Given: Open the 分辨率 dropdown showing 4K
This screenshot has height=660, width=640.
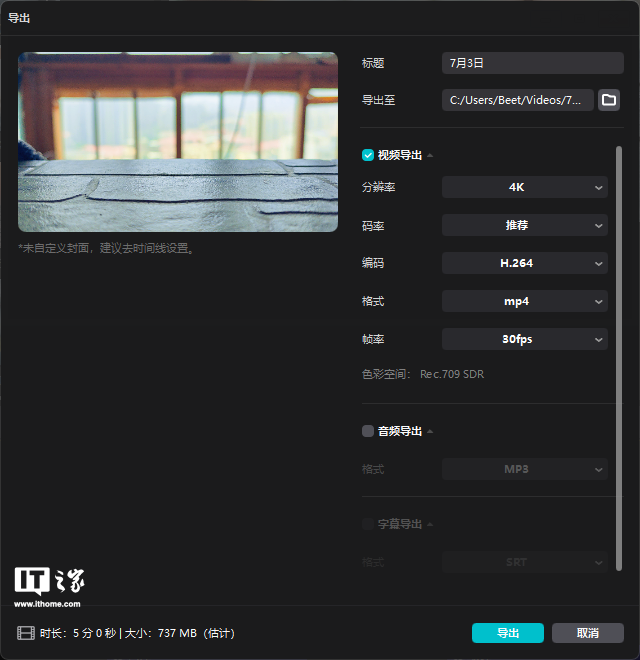Looking at the screenshot, I should (x=524, y=187).
